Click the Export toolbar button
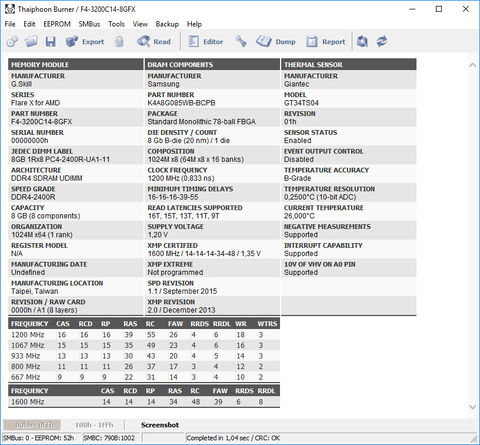 [x=85, y=41]
